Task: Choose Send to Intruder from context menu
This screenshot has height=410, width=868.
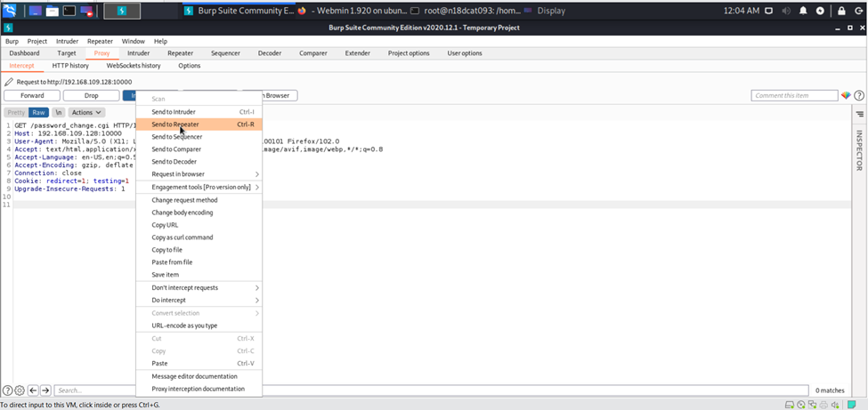Action: coord(199,112)
